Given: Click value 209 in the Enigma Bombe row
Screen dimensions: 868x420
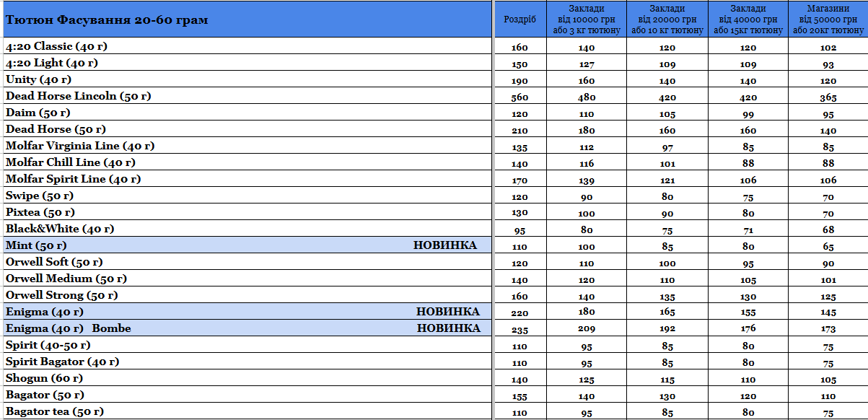Looking at the screenshot, I should click(587, 330).
